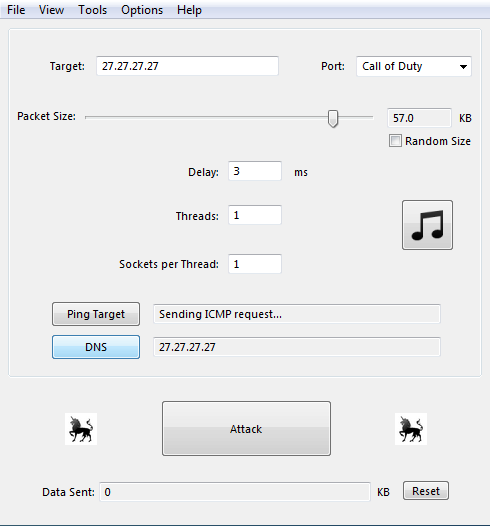The height and width of the screenshot is (526, 490).
Task: Click the packet size KB value box
Action: point(419,118)
